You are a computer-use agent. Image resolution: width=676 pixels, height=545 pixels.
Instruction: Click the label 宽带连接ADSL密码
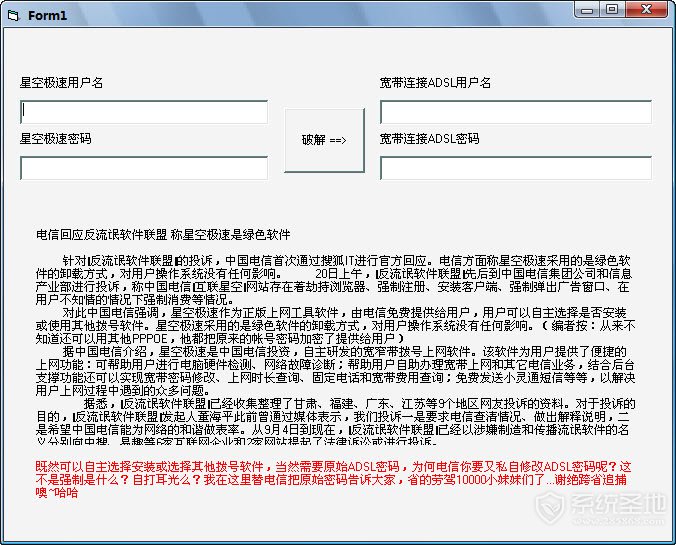(x=429, y=138)
